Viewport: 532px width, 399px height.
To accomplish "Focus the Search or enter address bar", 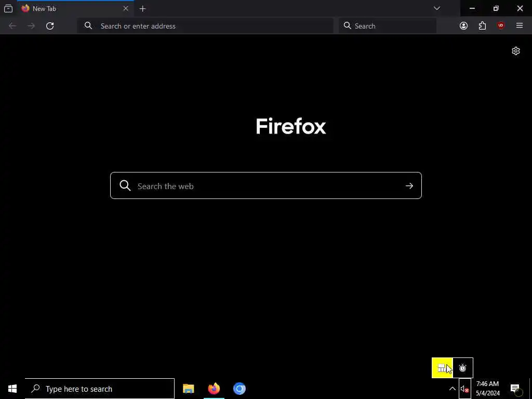I will [x=205, y=26].
